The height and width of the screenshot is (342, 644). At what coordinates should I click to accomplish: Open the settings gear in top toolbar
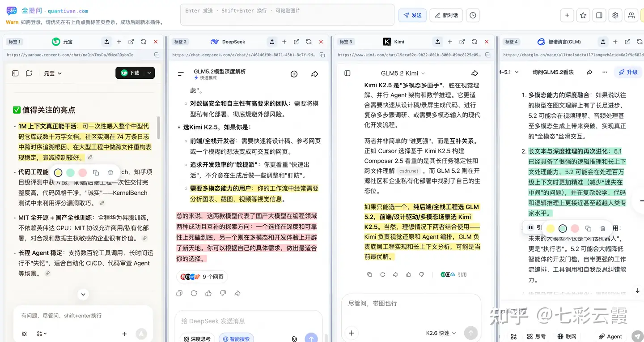(615, 15)
